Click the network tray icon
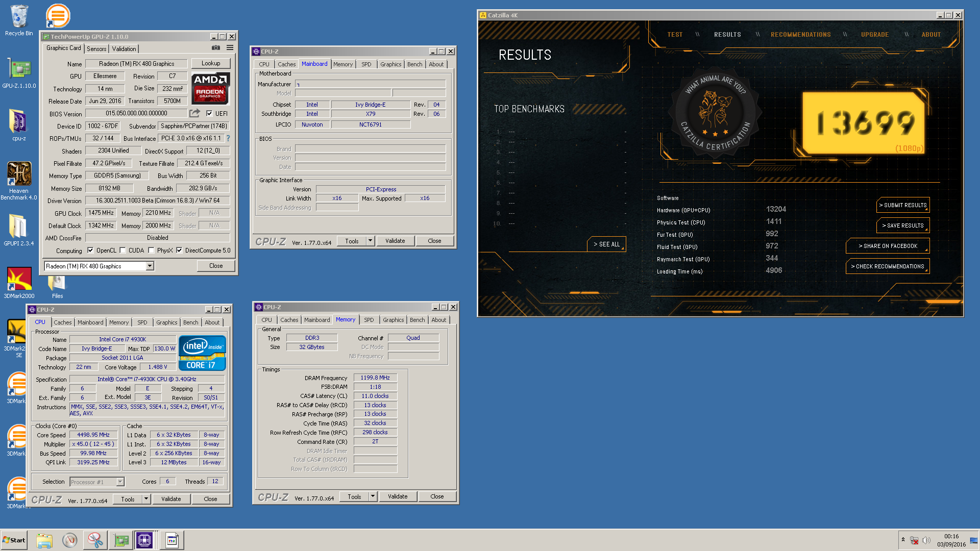The height and width of the screenshot is (551, 980). click(x=914, y=540)
